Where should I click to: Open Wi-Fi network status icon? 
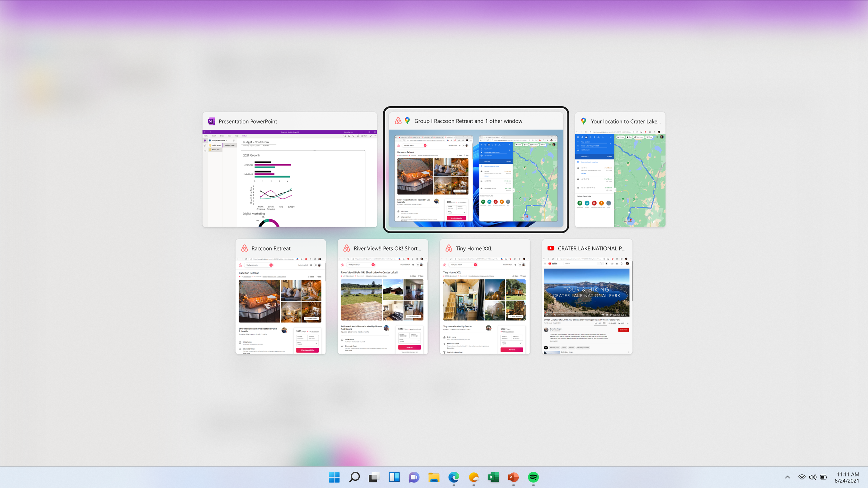tap(802, 477)
